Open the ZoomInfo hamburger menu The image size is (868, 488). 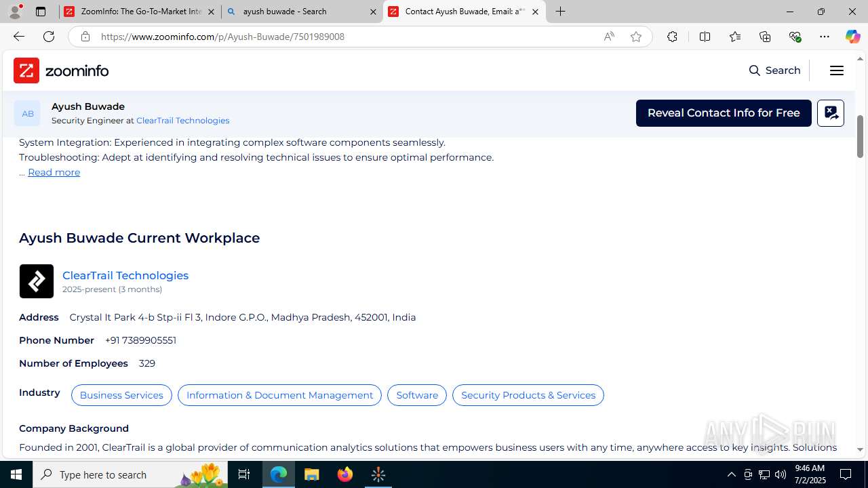pos(837,70)
